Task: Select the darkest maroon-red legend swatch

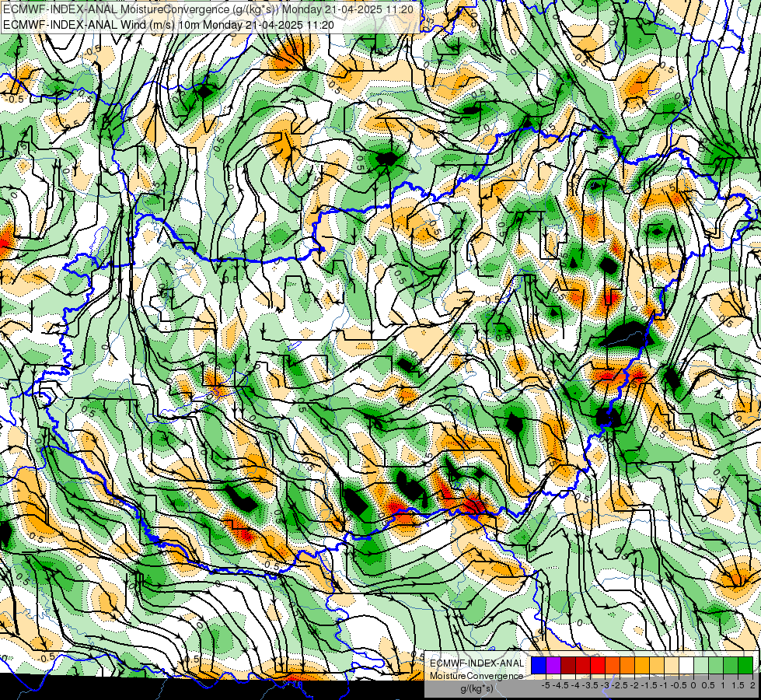Action: tap(568, 665)
